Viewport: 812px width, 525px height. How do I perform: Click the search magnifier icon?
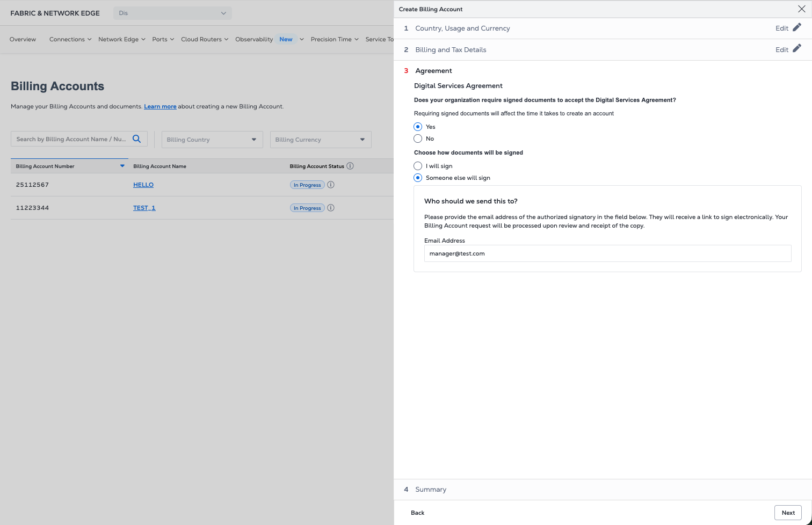click(x=136, y=139)
